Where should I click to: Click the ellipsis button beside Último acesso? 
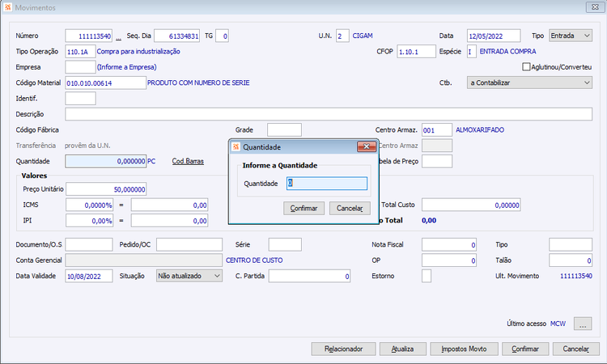point(582,324)
